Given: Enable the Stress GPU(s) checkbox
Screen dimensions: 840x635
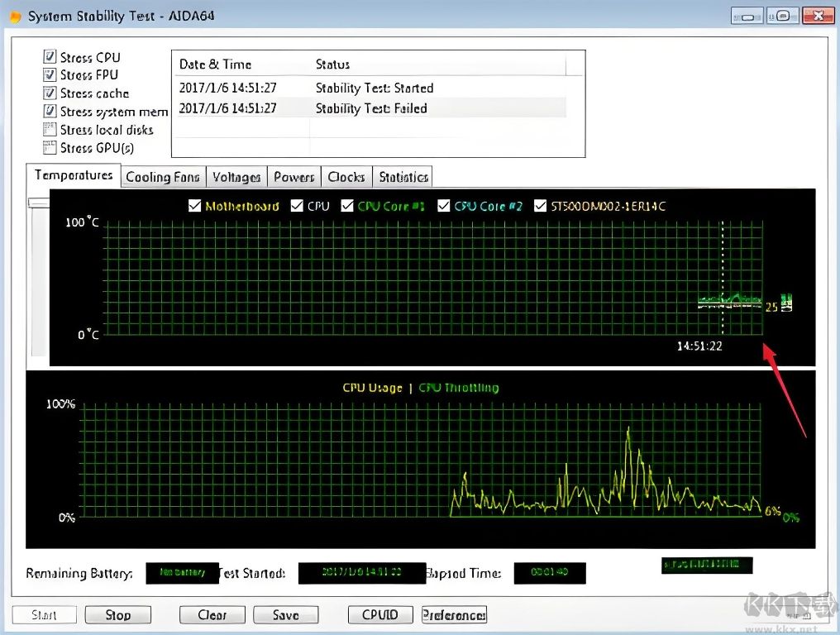Looking at the screenshot, I should point(50,148).
